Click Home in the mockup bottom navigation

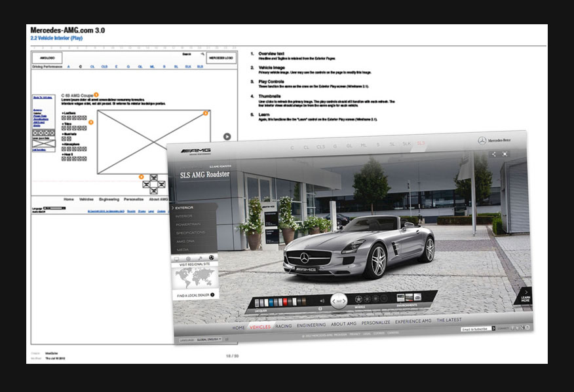coord(239,328)
